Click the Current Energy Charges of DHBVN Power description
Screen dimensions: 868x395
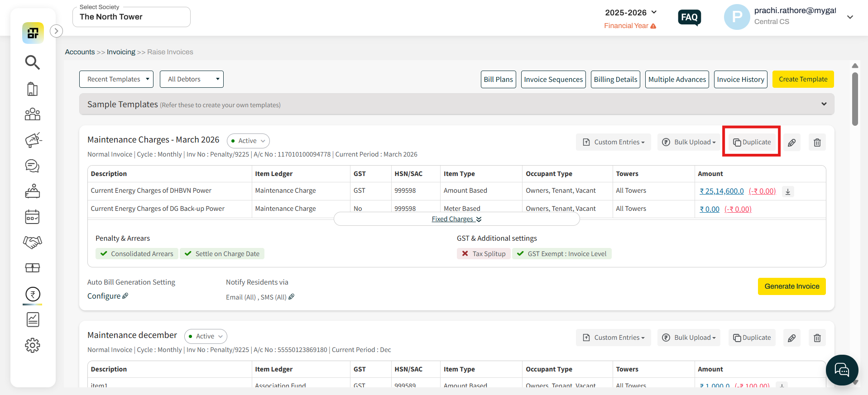click(x=151, y=190)
